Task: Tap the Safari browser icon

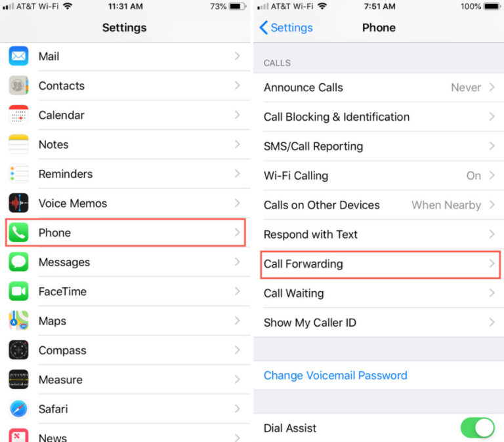Action: [x=18, y=409]
